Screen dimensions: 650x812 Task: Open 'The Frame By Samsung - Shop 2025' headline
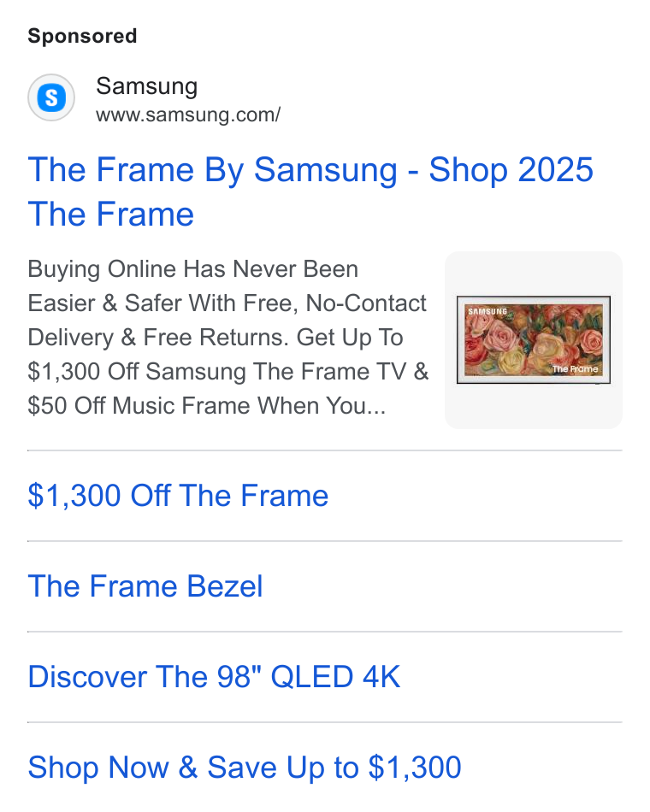tap(310, 170)
